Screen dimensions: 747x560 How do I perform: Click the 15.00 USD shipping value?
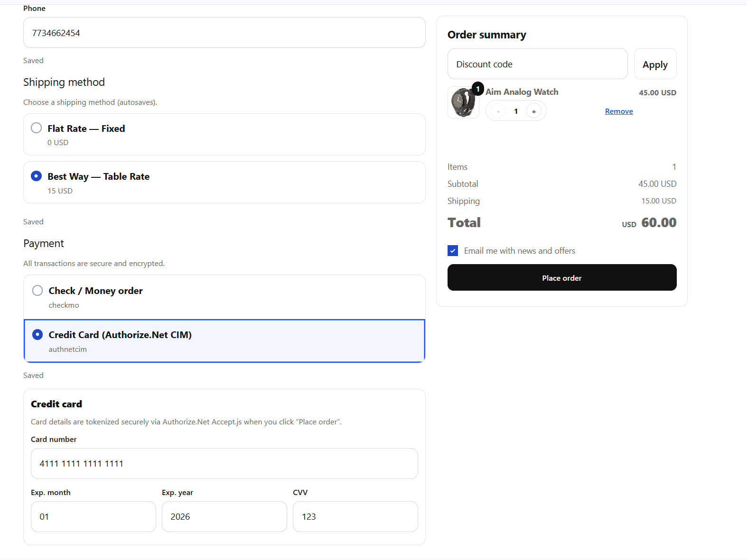click(659, 201)
